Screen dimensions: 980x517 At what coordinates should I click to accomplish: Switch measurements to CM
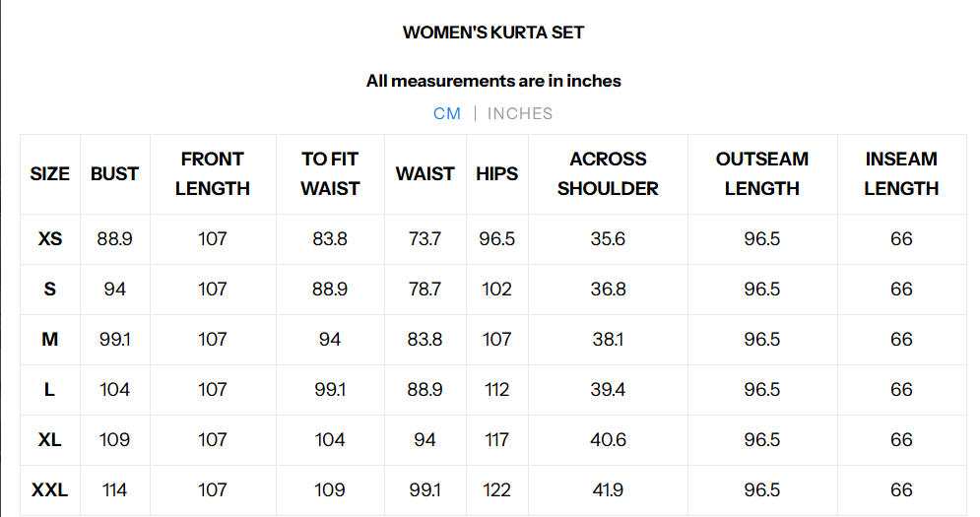coord(446,113)
